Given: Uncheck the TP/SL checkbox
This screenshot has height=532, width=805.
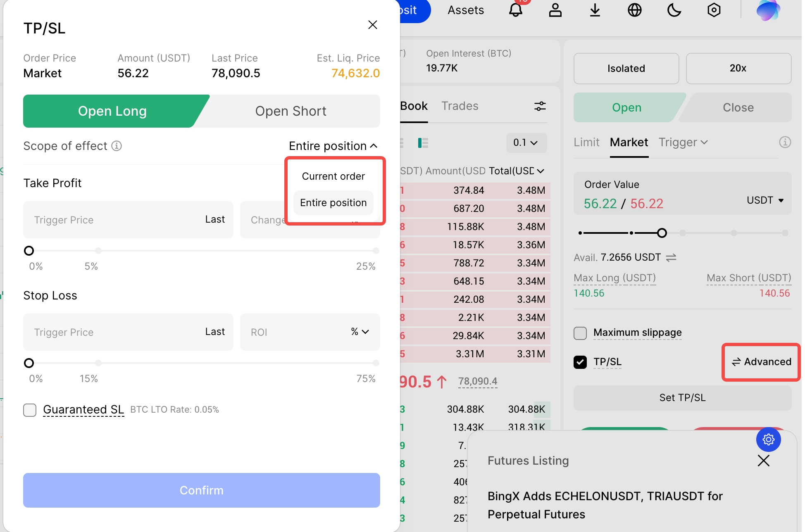Looking at the screenshot, I should (x=580, y=362).
